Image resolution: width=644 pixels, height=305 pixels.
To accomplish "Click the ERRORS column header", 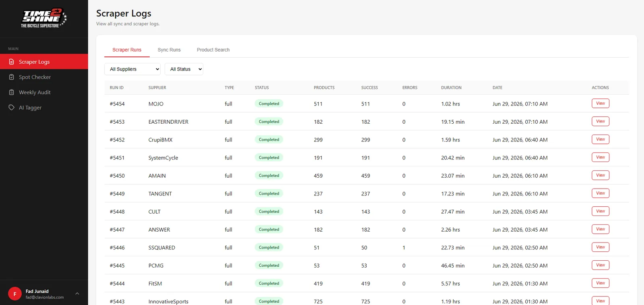I will tap(410, 87).
